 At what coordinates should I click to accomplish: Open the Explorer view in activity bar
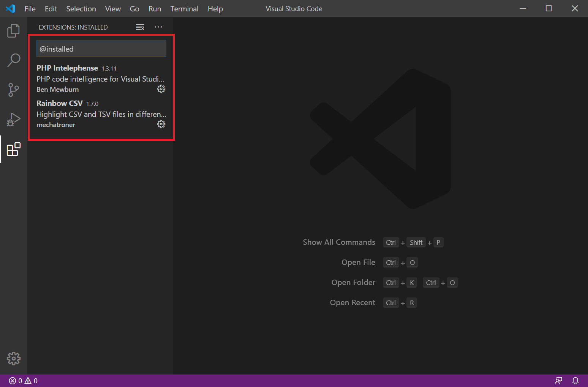pos(14,31)
